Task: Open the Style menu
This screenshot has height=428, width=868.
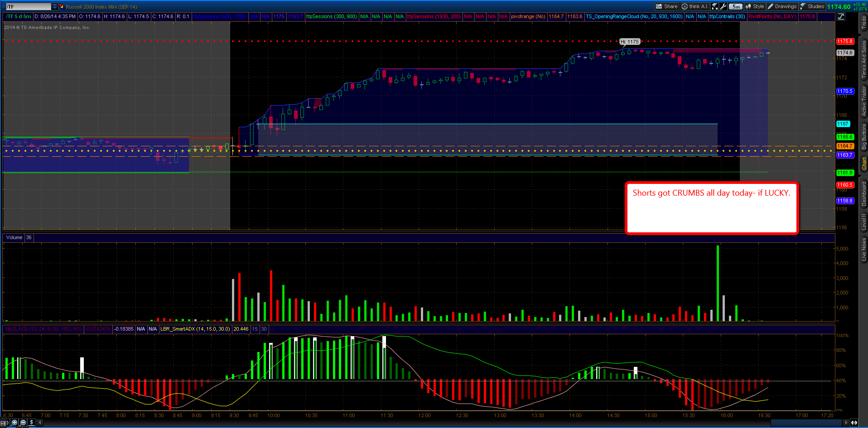Action: coord(755,6)
